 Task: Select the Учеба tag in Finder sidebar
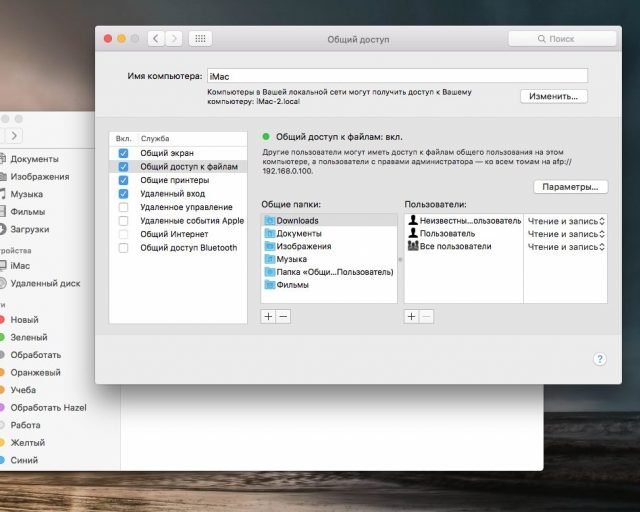pyautogui.click(x=23, y=390)
